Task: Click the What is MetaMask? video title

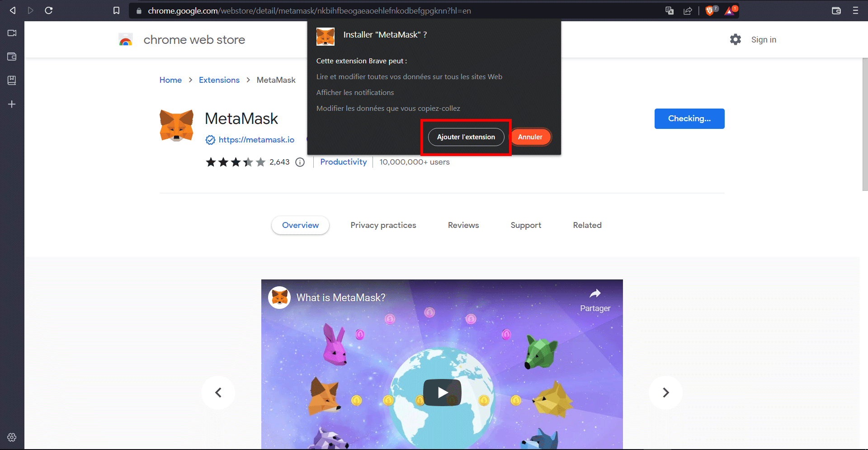Action: [341, 298]
